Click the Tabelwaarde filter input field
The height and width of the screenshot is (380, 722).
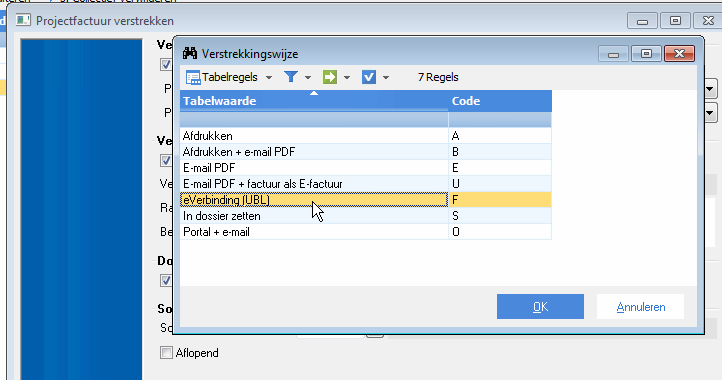point(314,120)
